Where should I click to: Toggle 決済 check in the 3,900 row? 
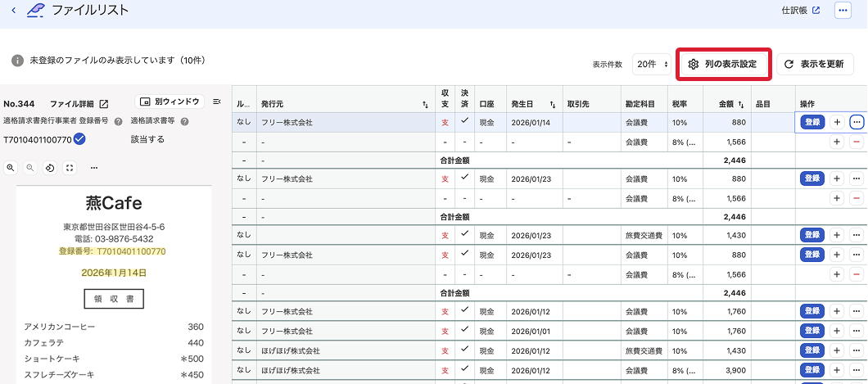click(x=465, y=368)
